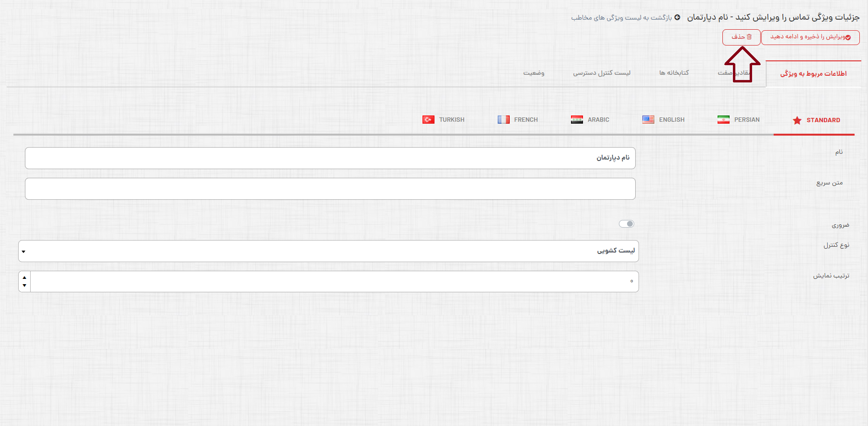
Task: Toggle the ضروری required switch
Action: coord(627,224)
